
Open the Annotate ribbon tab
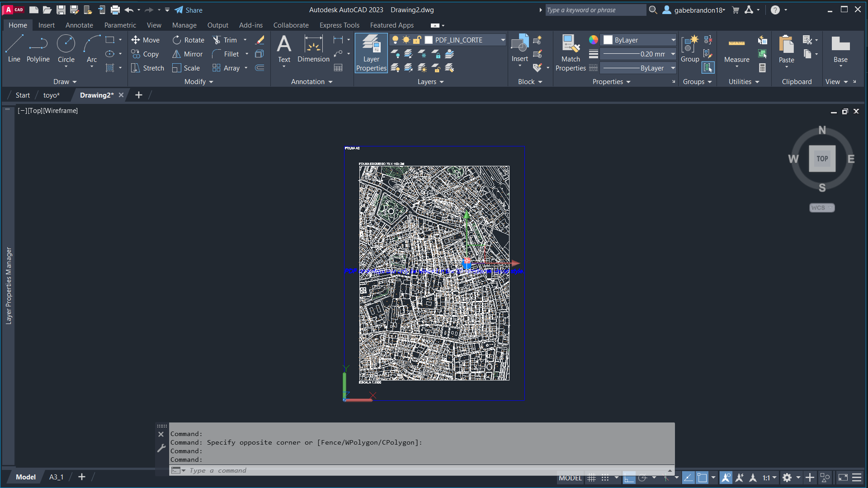79,25
